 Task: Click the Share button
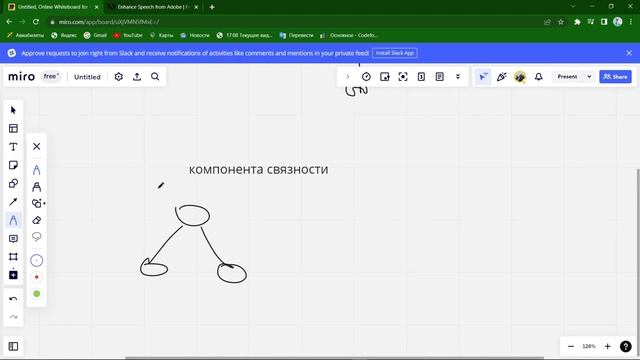[616, 77]
